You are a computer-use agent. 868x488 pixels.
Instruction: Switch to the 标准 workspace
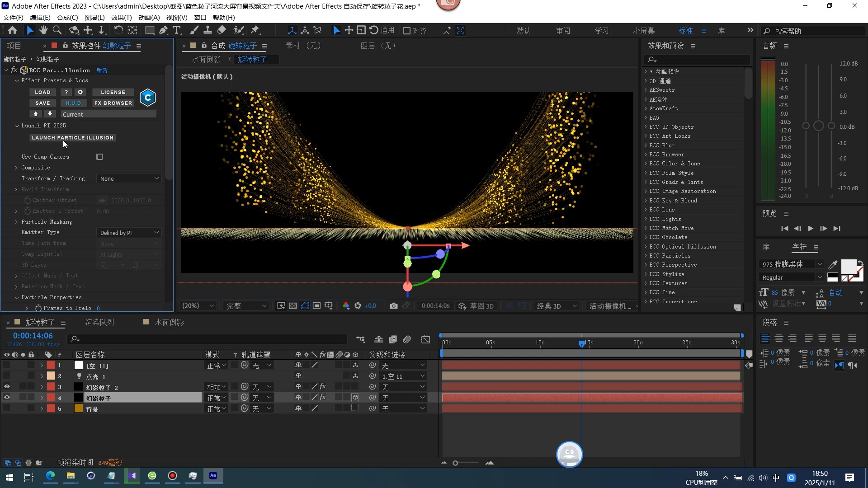(685, 31)
